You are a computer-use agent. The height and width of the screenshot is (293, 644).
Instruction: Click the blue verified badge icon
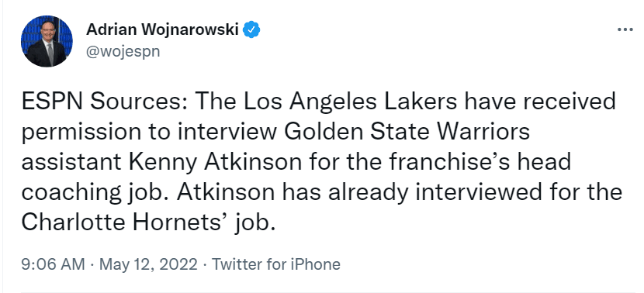click(251, 30)
